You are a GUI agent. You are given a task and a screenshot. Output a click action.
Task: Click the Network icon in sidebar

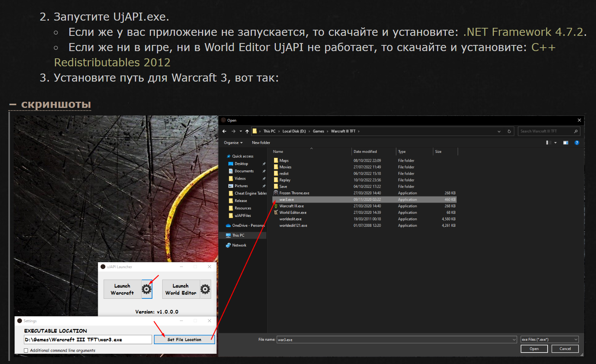(x=228, y=245)
